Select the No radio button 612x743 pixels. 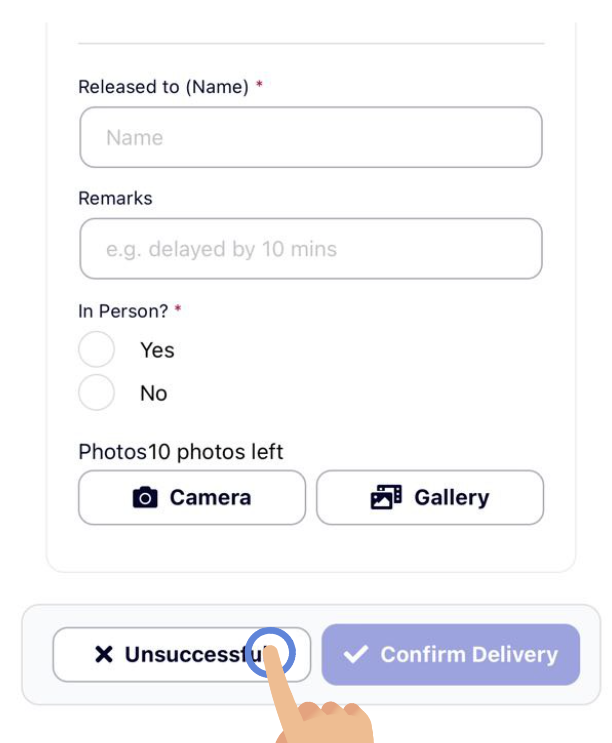pos(97,393)
